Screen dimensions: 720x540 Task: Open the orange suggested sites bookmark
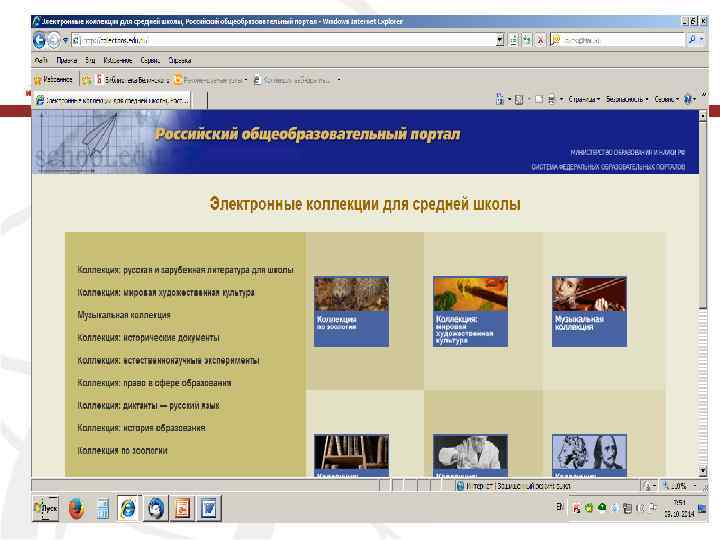click(x=210, y=80)
